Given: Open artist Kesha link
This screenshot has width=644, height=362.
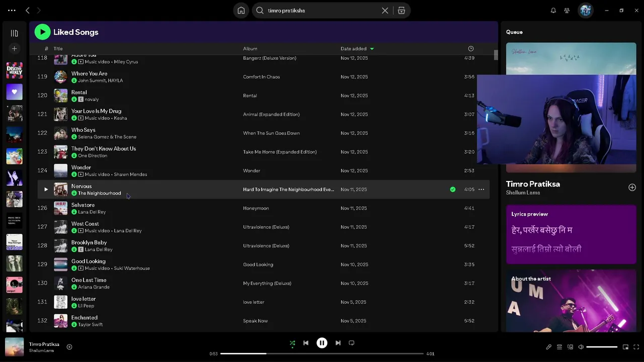Looking at the screenshot, I should click(120, 118).
